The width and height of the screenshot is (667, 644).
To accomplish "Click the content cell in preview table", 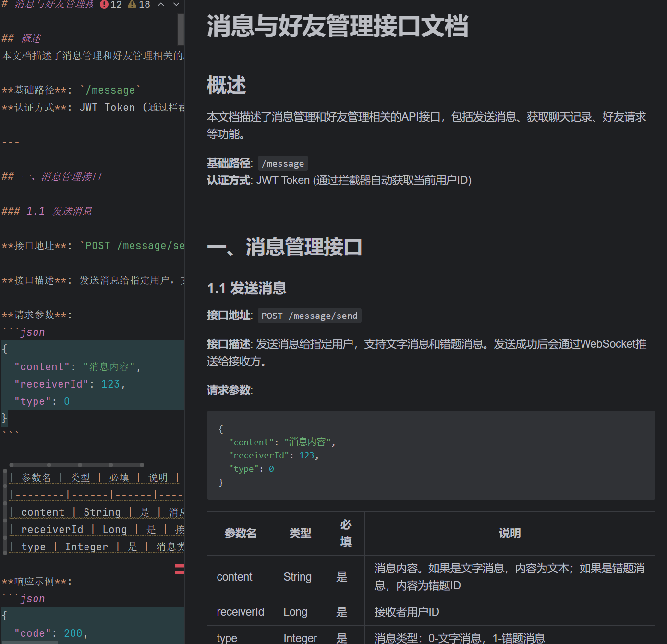I will click(241, 577).
